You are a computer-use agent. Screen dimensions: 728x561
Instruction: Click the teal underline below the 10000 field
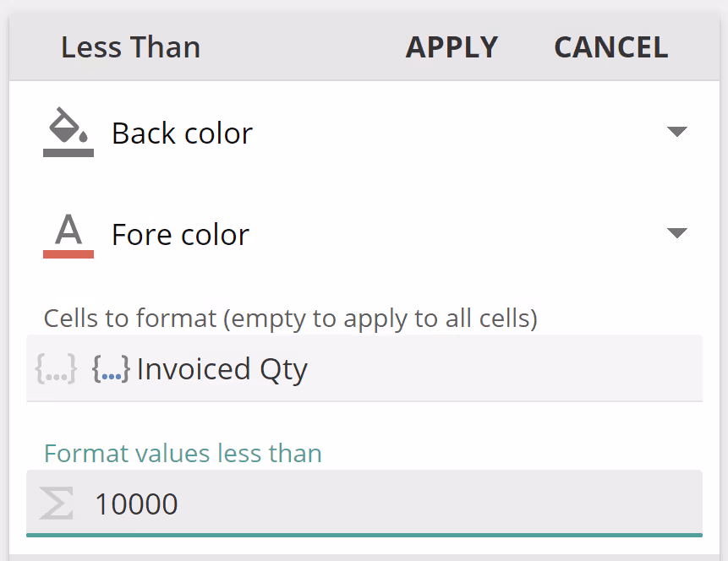click(364, 534)
